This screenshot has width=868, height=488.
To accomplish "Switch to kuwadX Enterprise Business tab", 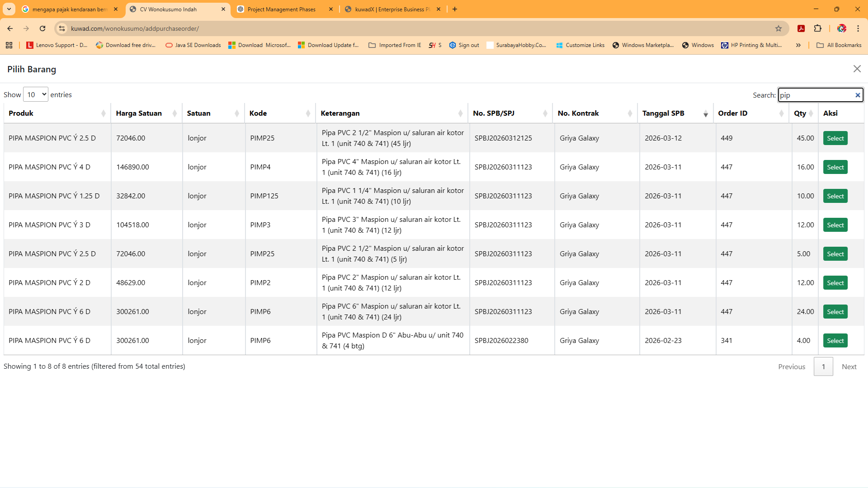I will tap(392, 9).
